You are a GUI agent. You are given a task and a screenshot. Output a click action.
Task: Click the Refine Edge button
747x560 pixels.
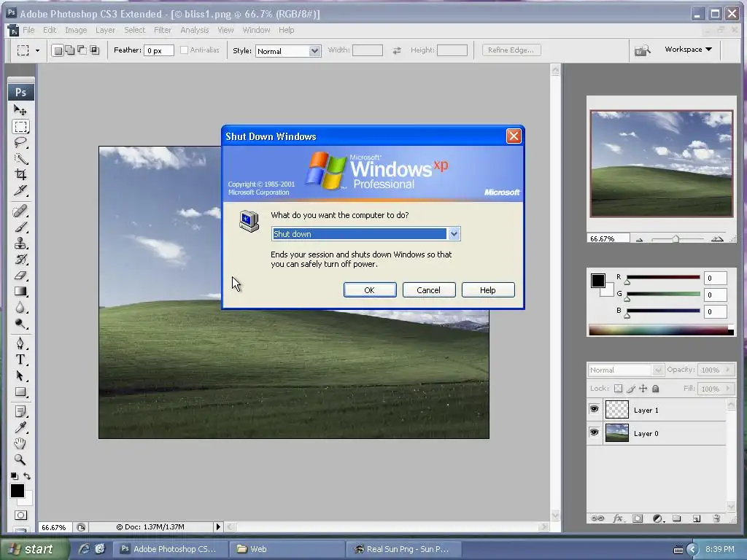tap(511, 50)
